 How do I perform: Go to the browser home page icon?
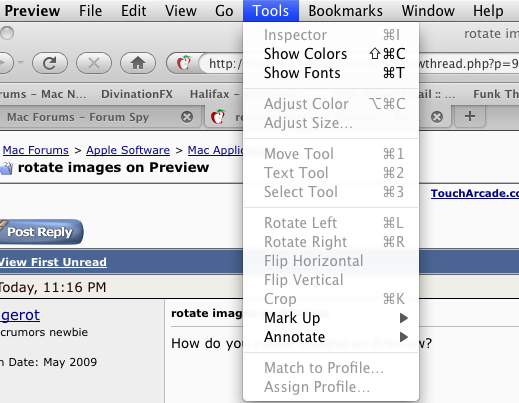(x=138, y=63)
